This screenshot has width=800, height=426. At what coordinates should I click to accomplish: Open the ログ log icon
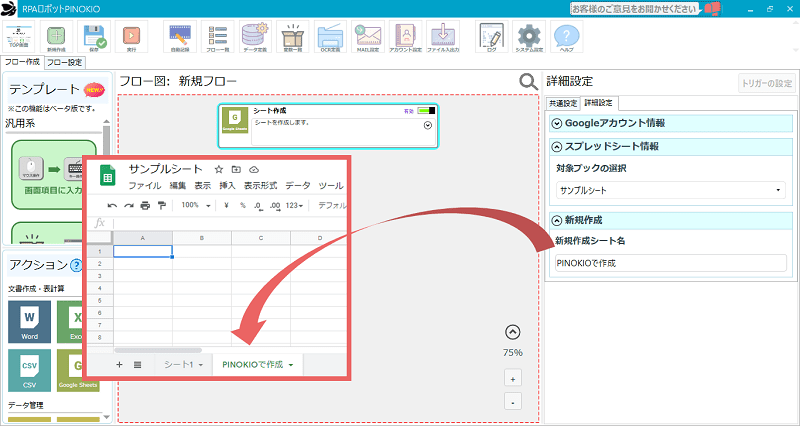point(492,37)
